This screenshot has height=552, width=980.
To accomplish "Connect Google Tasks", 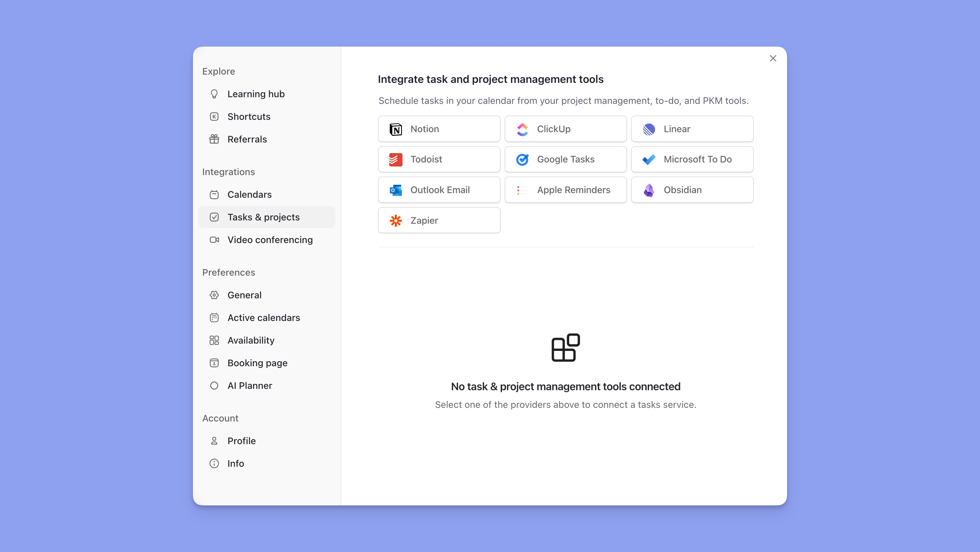I will click(565, 159).
